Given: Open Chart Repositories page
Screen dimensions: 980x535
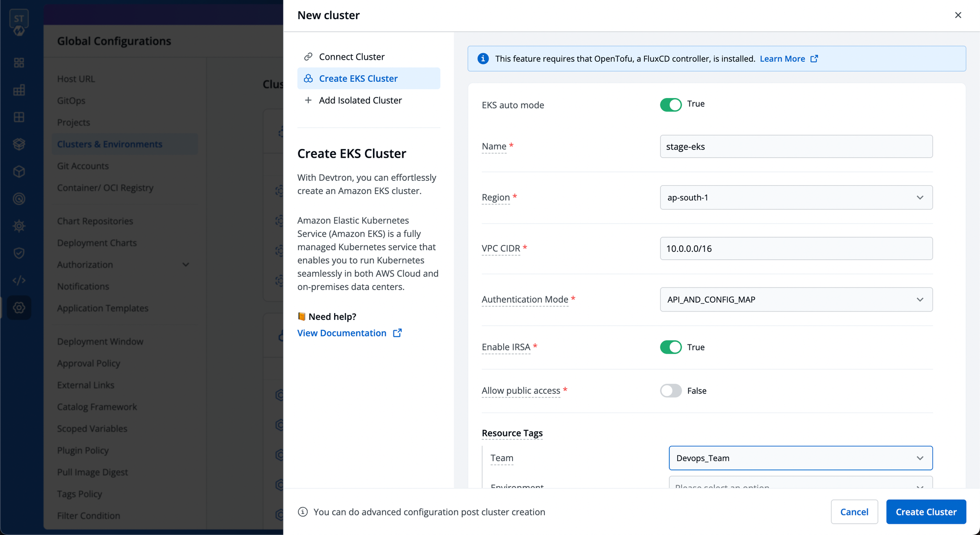Looking at the screenshot, I should click(x=95, y=221).
